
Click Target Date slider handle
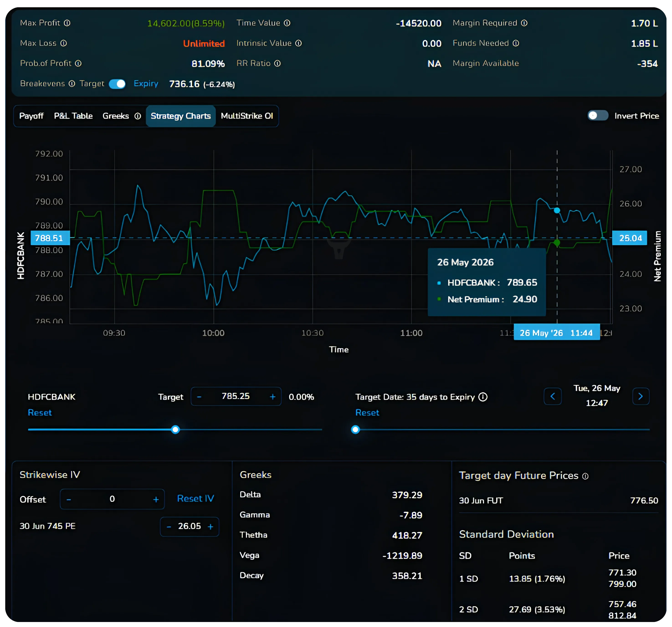coord(355,430)
